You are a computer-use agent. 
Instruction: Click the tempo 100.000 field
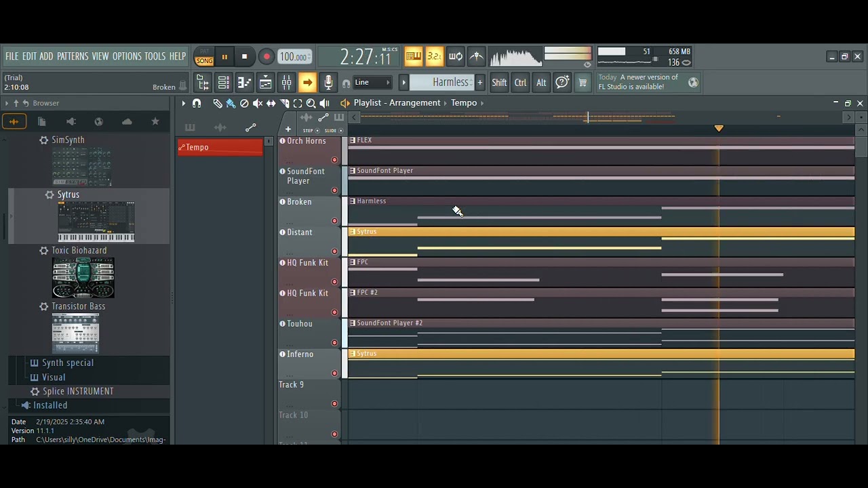click(295, 57)
